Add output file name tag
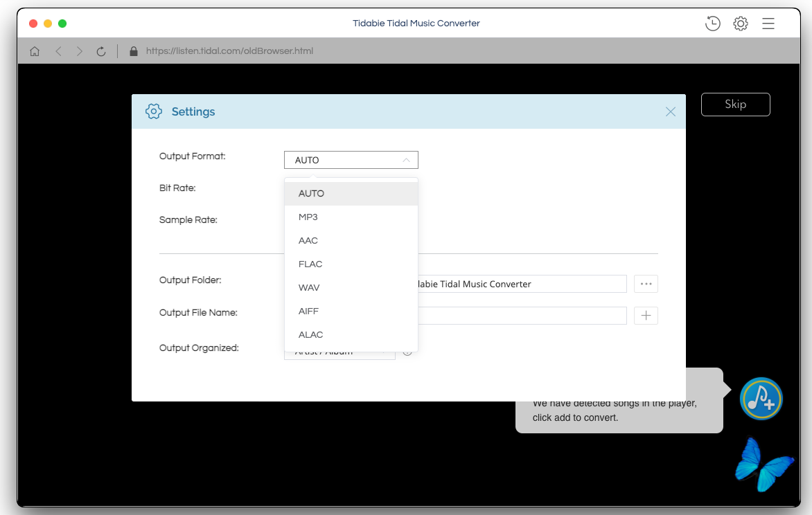Viewport: 812px width, 515px height. [x=646, y=316]
